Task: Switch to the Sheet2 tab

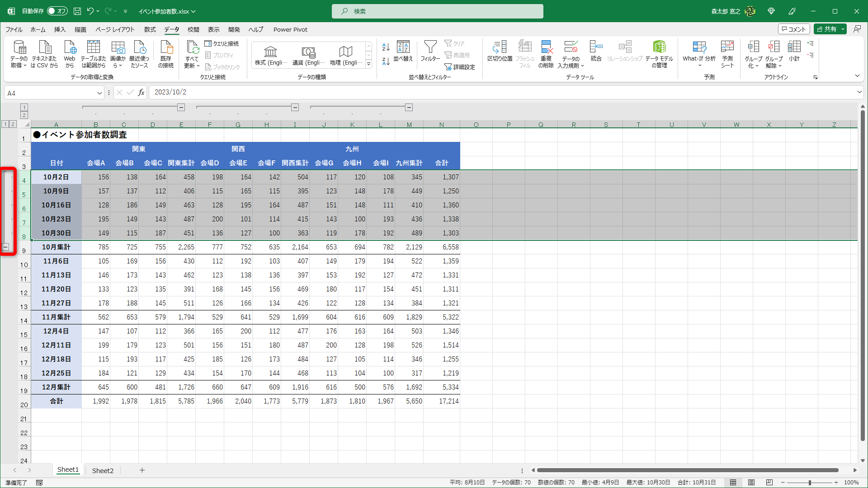Action: point(103,470)
